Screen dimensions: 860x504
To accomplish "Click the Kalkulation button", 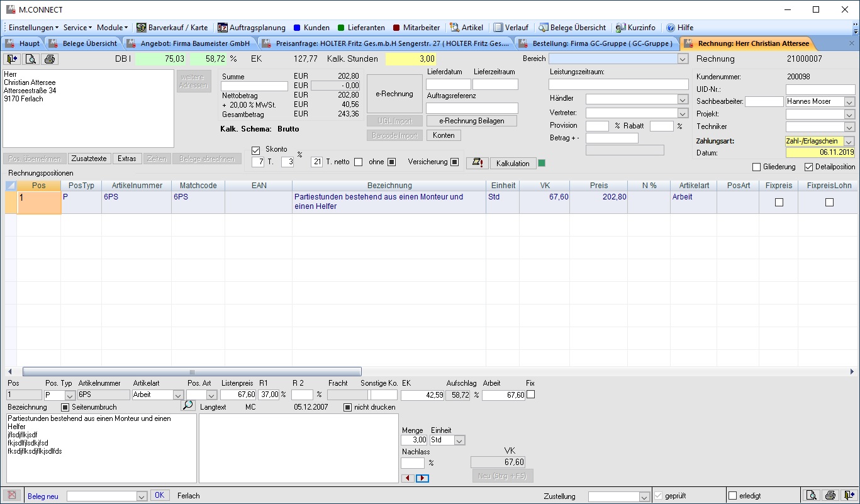I will tap(513, 164).
